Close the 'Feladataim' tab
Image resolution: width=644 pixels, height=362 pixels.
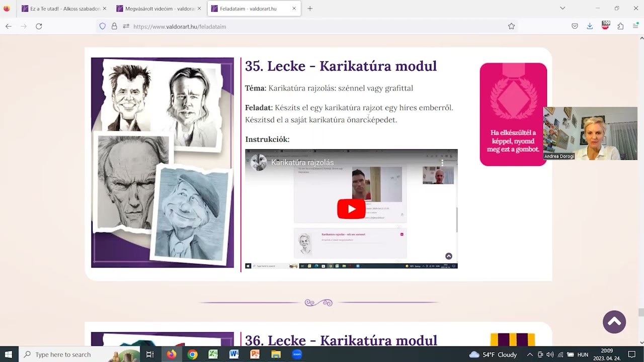pos(294,9)
